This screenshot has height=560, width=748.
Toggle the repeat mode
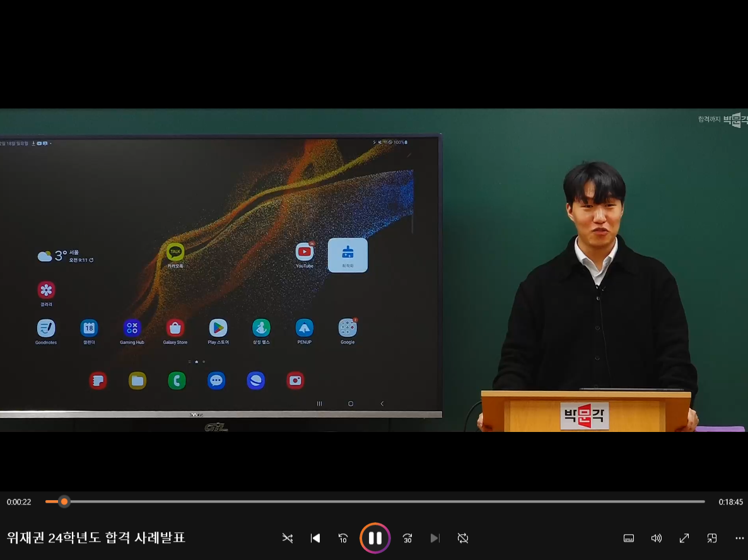(x=463, y=538)
